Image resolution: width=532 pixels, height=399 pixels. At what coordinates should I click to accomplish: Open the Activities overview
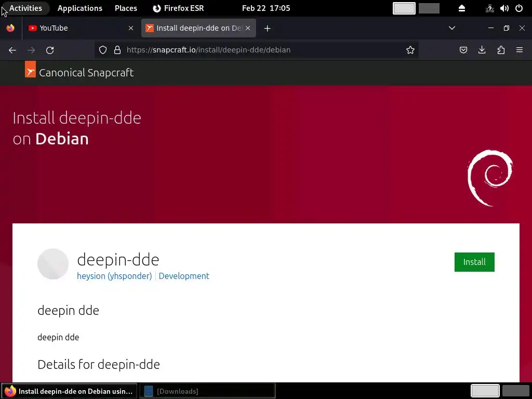point(25,8)
